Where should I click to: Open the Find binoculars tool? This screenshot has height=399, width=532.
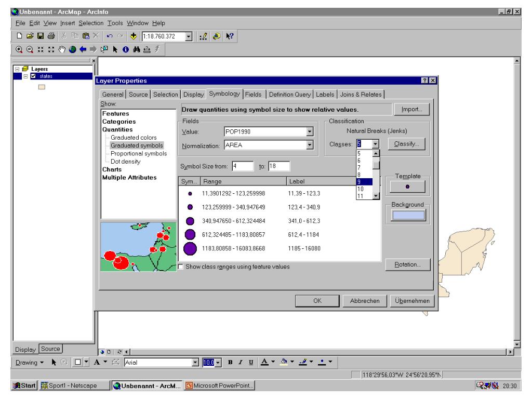pyautogui.click(x=137, y=49)
